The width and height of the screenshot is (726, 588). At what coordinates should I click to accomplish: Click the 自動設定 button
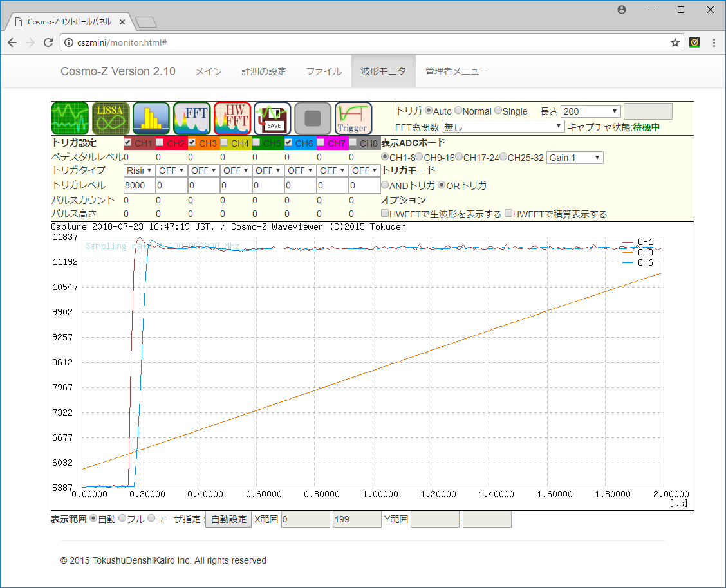(228, 519)
